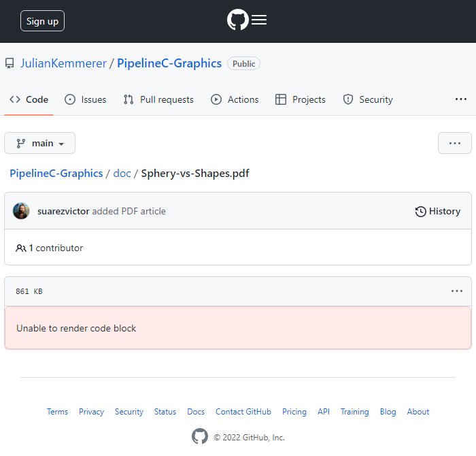Click the repository icon beside JulianKemmerer
The height and width of the screenshot is (456, 476).
click(10, 63)
